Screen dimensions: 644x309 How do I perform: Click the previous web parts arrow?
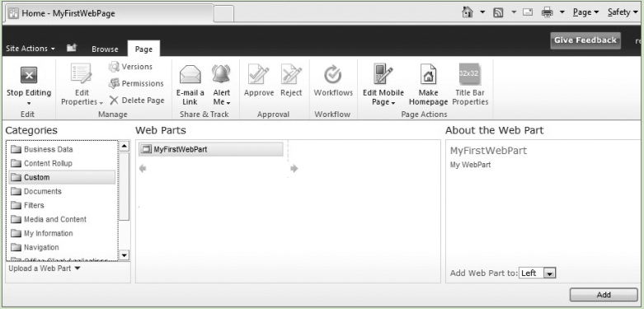point(143,168)
